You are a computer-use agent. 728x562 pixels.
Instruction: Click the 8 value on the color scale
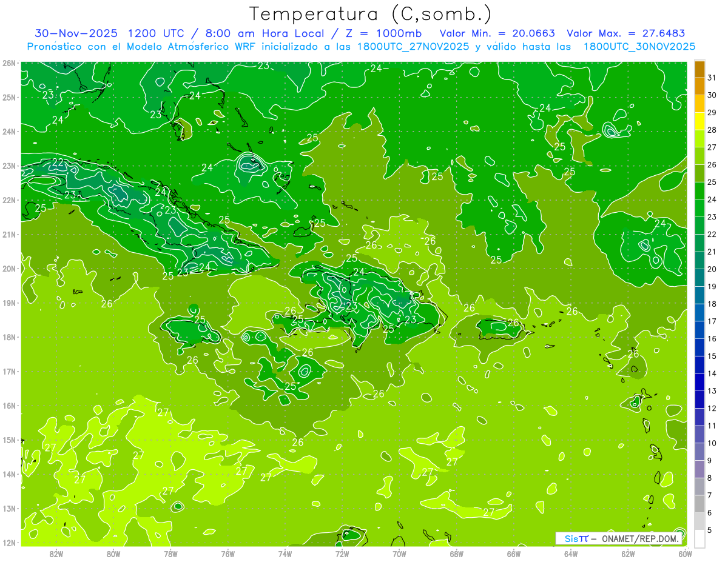point(710,478)
